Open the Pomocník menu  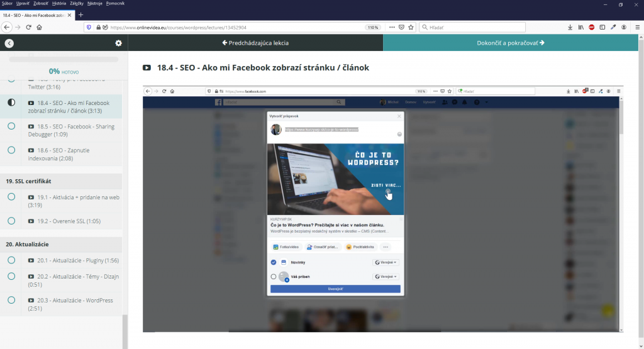115,3
